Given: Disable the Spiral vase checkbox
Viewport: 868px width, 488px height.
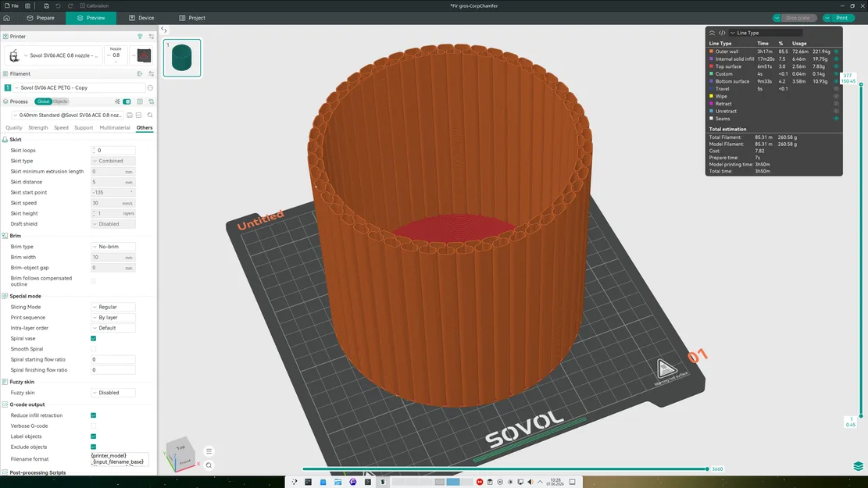Looking at the screenshot, I should (94, 339).
